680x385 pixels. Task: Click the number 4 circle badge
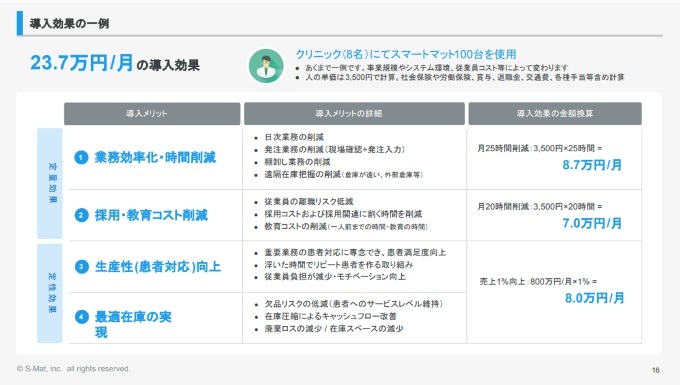pos(81,317)
